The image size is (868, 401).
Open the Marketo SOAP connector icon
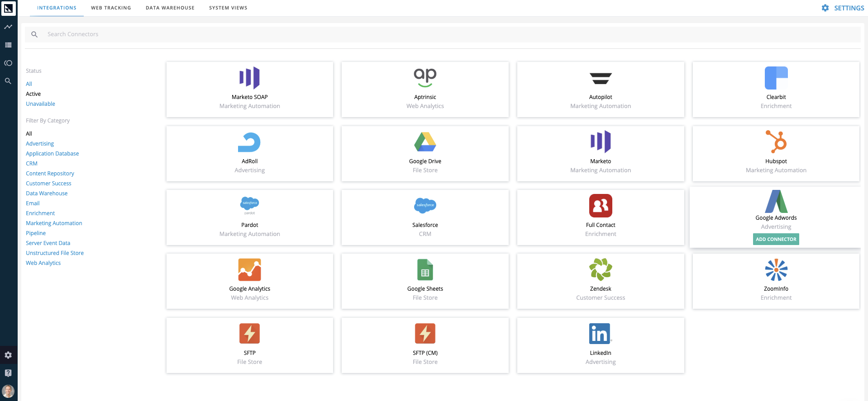tap(249, 78)
